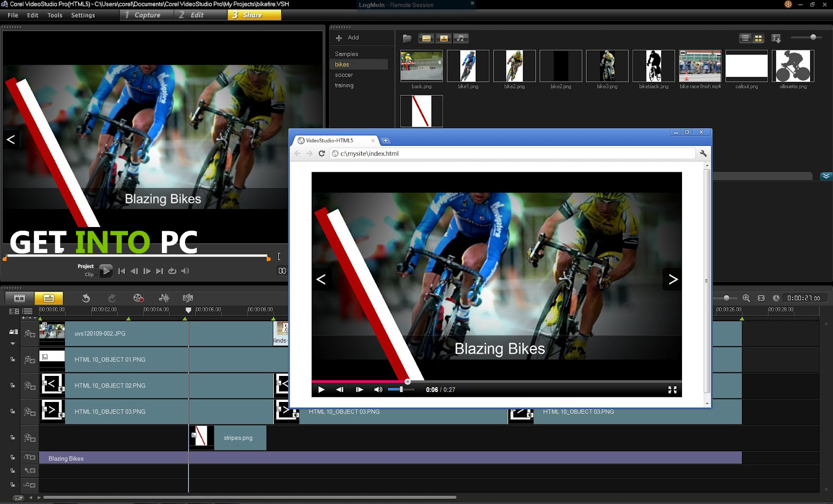Open the Sound Mixer icon
The width and height of the screenshot is (833, 504).
click(164, 298)
